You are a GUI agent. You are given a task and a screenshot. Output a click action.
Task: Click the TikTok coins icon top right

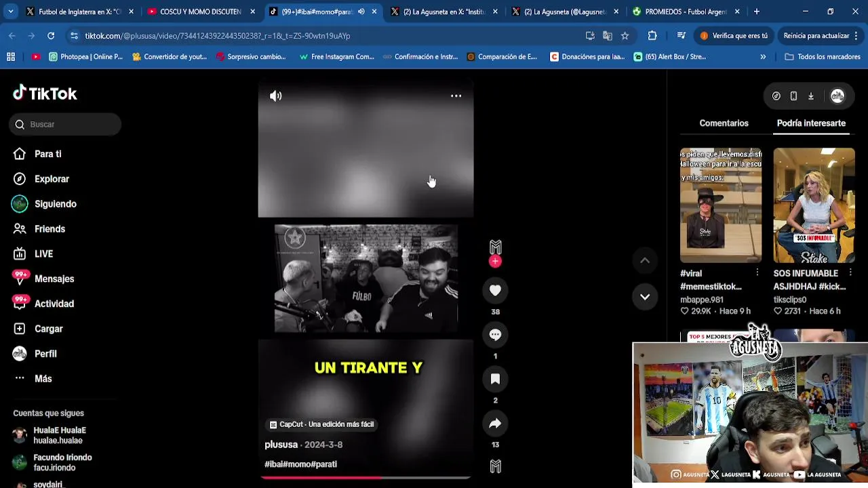776,96
